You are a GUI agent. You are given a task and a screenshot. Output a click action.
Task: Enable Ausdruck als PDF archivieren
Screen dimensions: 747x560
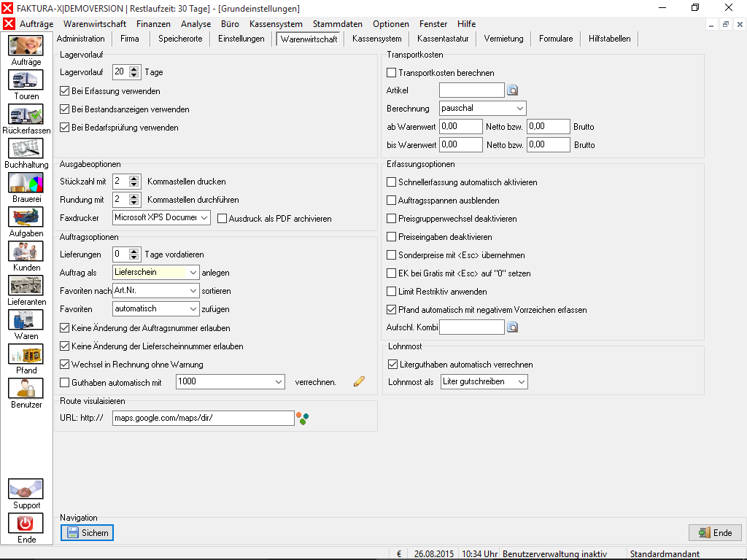222,219
